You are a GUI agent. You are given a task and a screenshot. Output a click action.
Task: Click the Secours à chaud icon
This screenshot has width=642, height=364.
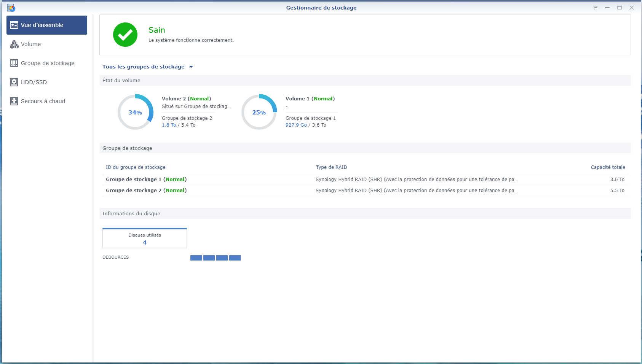14,101
